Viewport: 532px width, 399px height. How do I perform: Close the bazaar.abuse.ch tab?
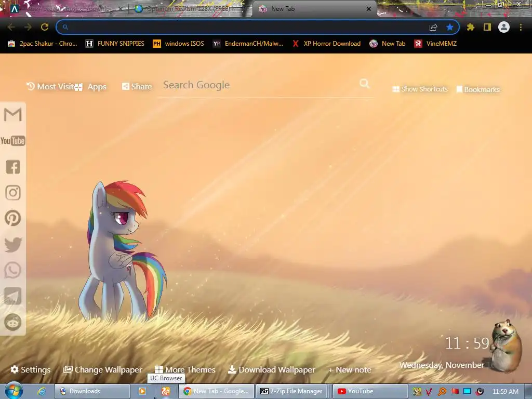(121, 9)
